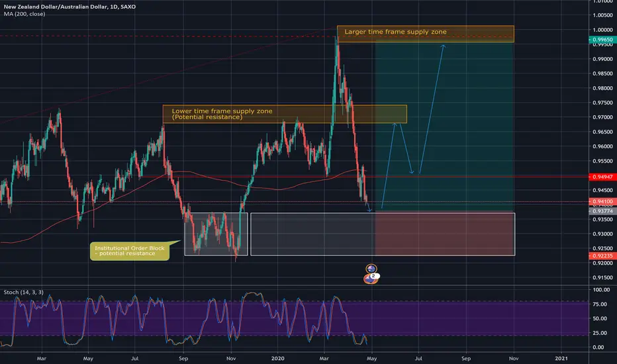The width and height of the screenshot is (617, 364).
Task: Click the event count badge showing 2
Action: click(x=374, y=276)
